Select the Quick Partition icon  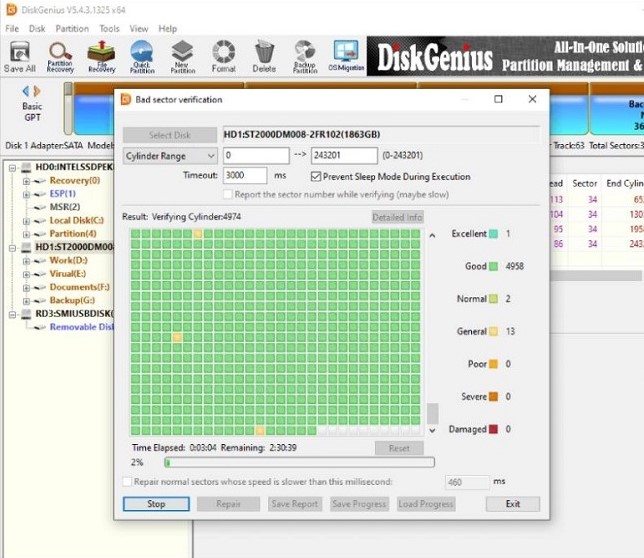click(x=142, y=57)
